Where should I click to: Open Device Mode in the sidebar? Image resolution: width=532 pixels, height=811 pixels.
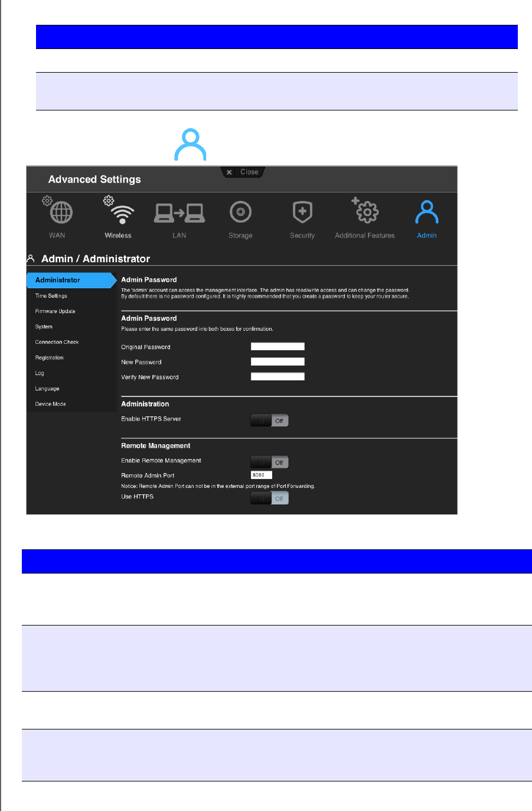(51, 404)
